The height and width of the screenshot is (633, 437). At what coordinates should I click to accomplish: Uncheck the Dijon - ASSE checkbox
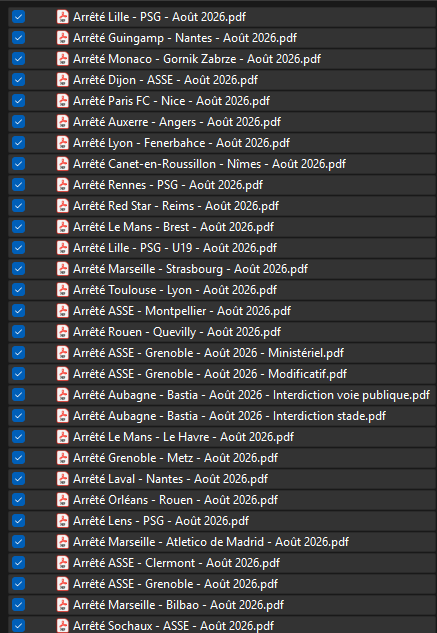click(18, 80)
